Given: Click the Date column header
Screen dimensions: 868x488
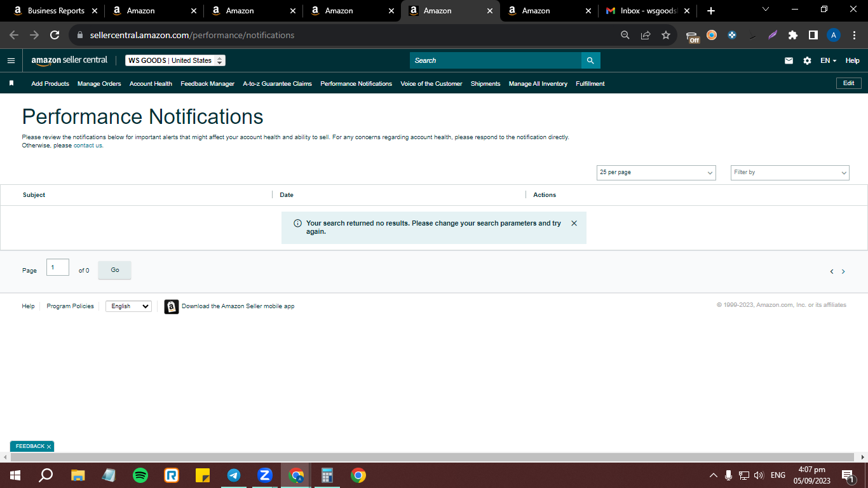Looking at the screenshot, I should [287, 195].
